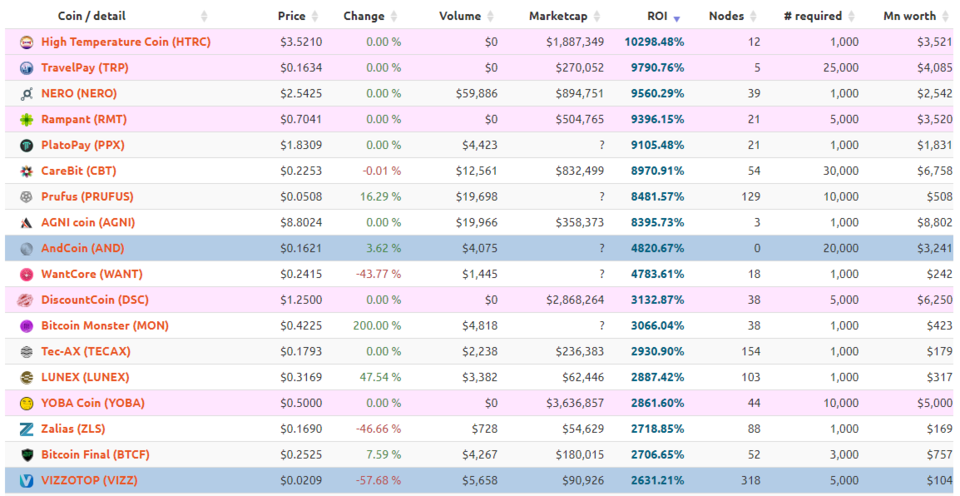Sort table by Price column arrows
The image size is (960, 496).
pos(316,17)
